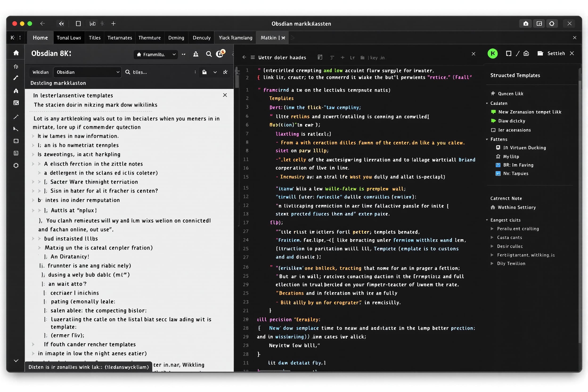588x392 pixels.
Task: Open the Obsidian combo box
Action: (87, 72)
